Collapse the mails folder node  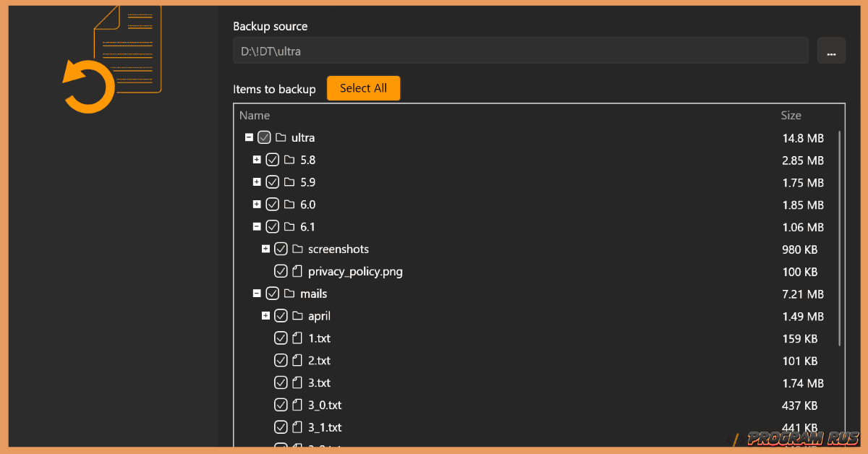(257, 293)
